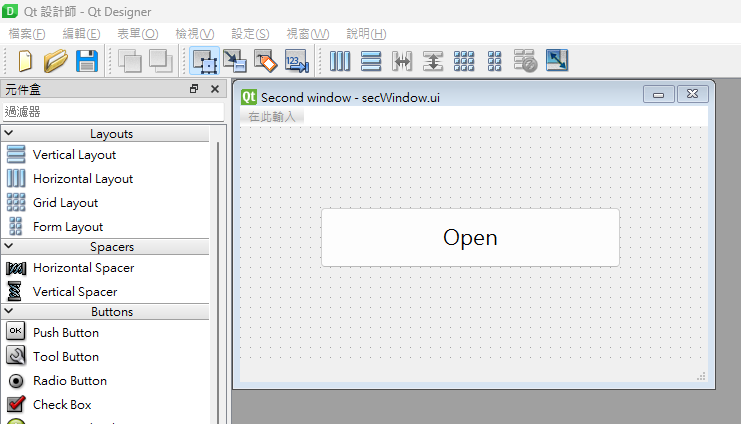Click the form's bottom-right size grip
The image size is (741, 424).
(x=701, y=376)
